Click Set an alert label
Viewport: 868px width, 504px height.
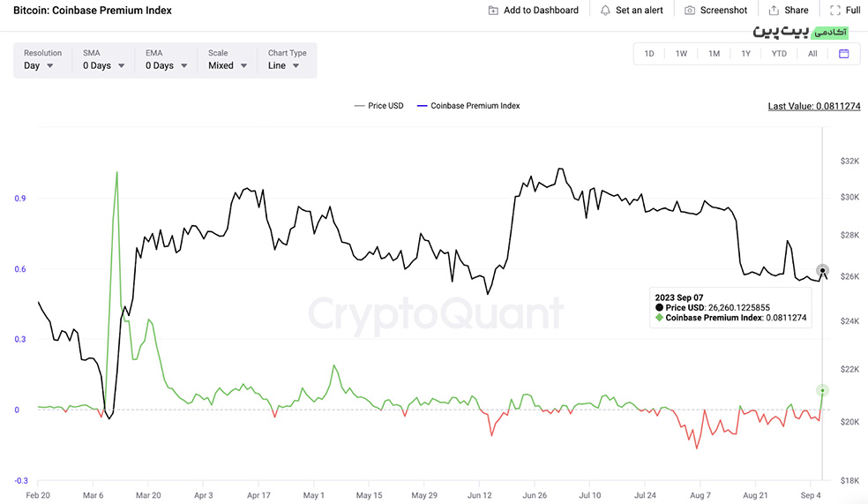(x=640, y=11)
